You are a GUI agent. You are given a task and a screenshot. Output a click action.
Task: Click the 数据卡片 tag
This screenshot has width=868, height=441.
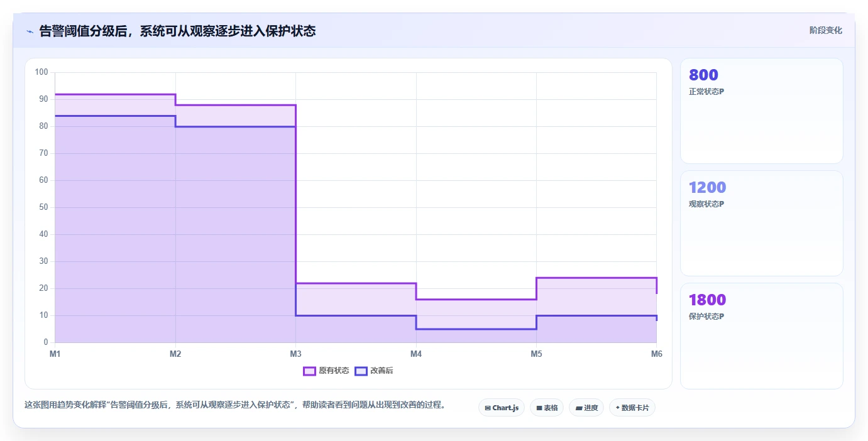coord(632,408)
